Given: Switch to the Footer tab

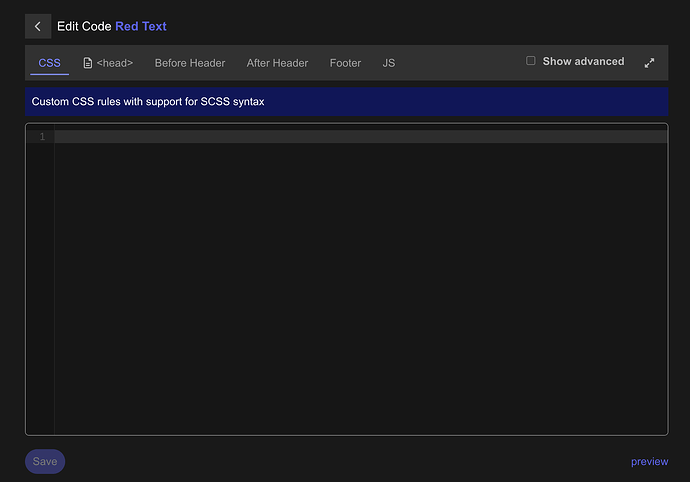Looking at the screenshot, I should pyautogui.click(x=345, y=63).
